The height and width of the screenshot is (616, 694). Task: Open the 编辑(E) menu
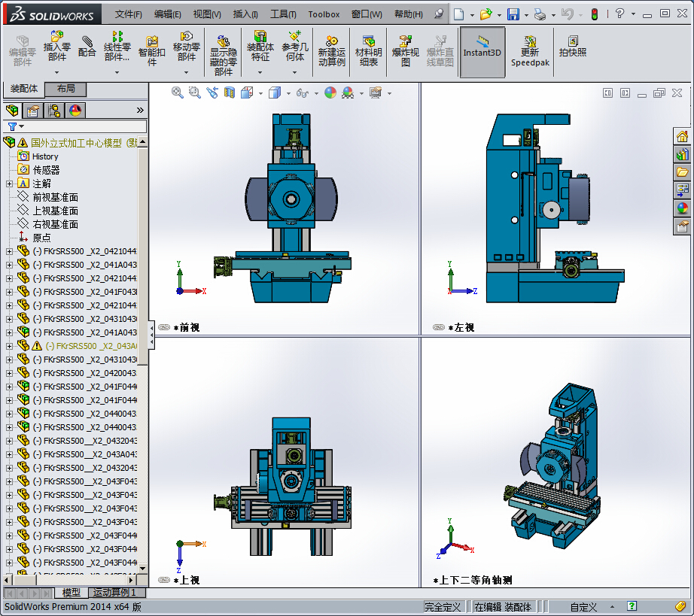(167, 14)
